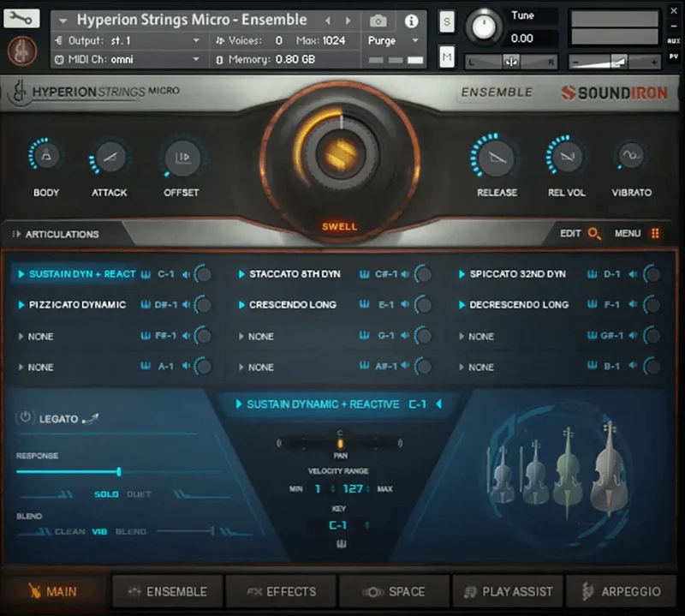Click keyboard icon in Staccato 8th Dyn row

[365, 274]
